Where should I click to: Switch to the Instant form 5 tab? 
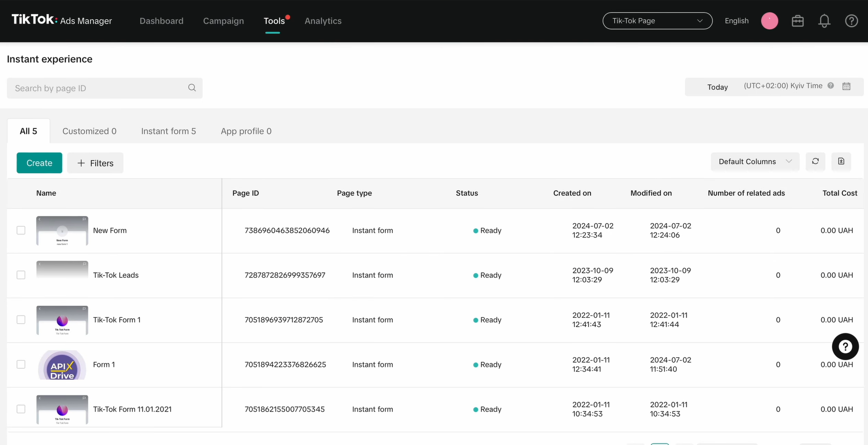tap(168, 131)
